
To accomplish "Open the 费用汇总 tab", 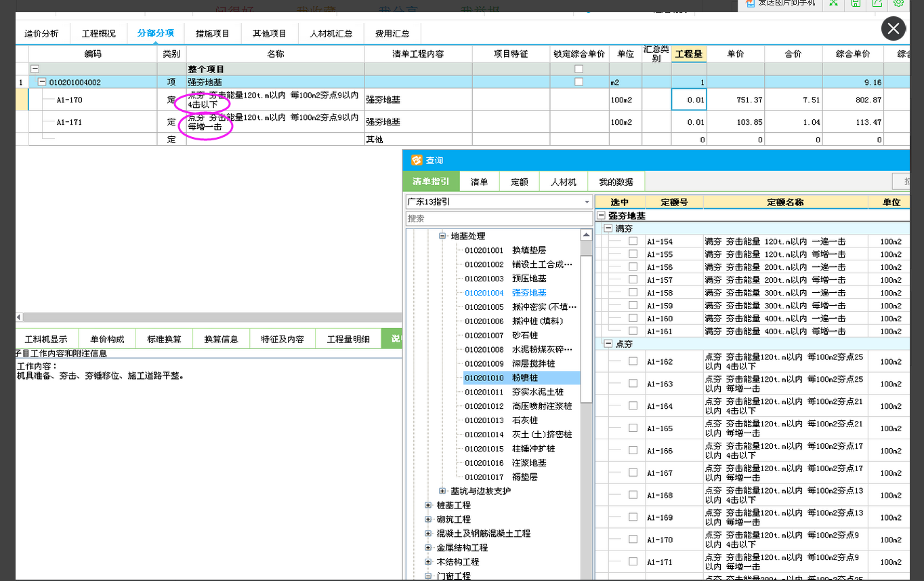I will coord(393,33).
